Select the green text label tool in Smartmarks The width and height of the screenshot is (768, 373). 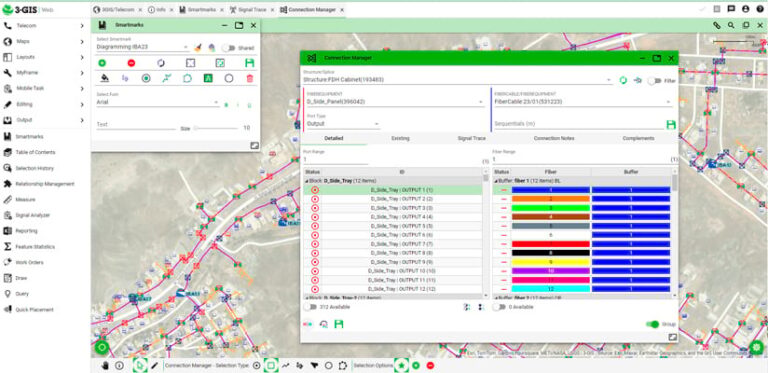(x=208, y=78)
